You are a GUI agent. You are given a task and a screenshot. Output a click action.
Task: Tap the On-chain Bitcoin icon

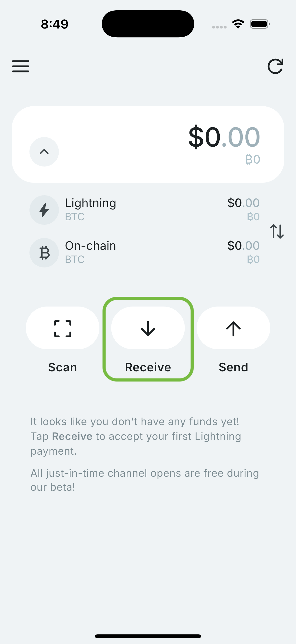(44, 253)
